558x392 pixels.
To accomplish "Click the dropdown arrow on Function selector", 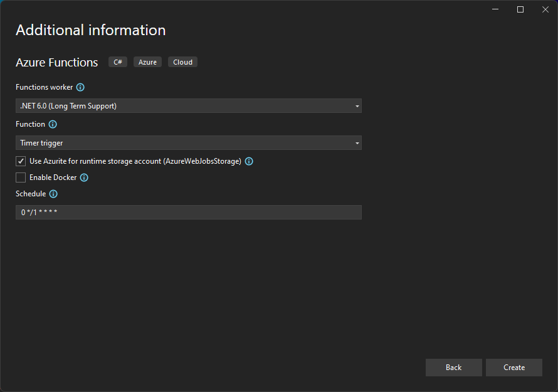I will 356,142.
